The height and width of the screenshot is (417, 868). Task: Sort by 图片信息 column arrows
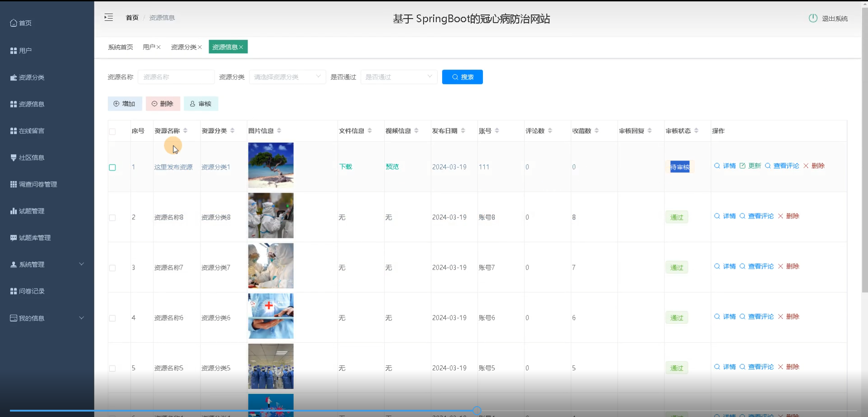[279, 131]
